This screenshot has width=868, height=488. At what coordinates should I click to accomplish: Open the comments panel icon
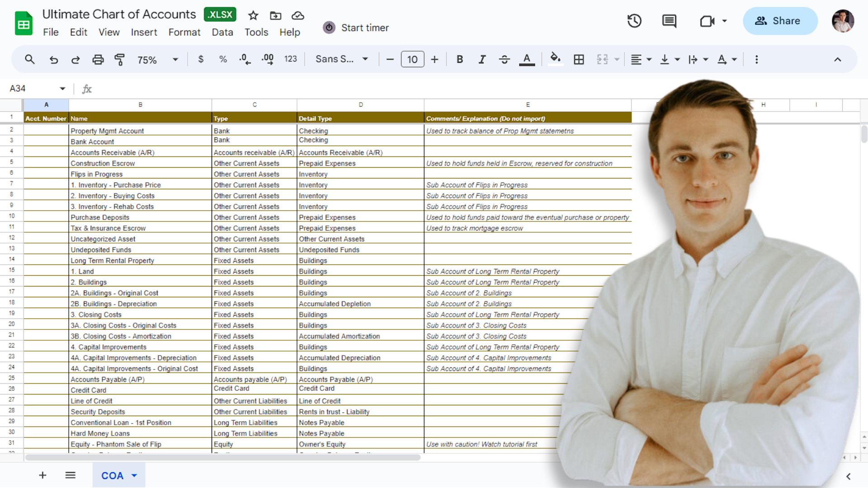[669, 21]
